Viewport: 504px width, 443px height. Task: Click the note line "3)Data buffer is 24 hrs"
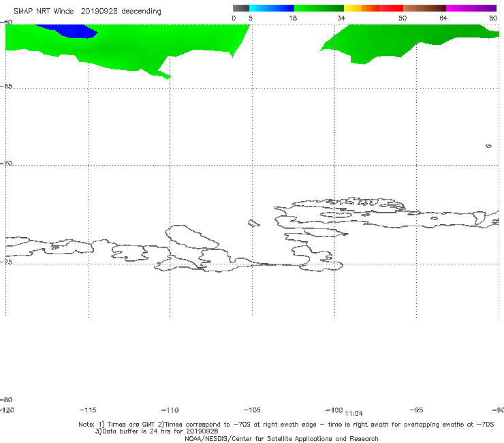[x=157, y=431]
